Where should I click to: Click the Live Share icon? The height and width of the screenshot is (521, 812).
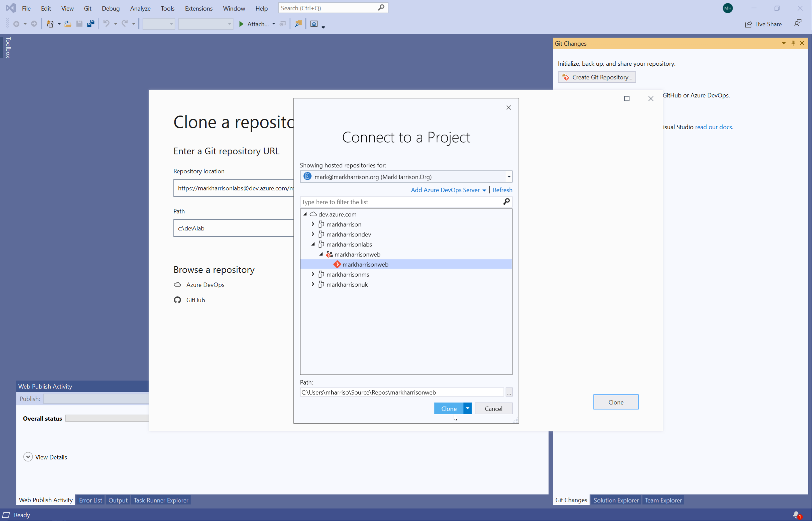(748, 24)
